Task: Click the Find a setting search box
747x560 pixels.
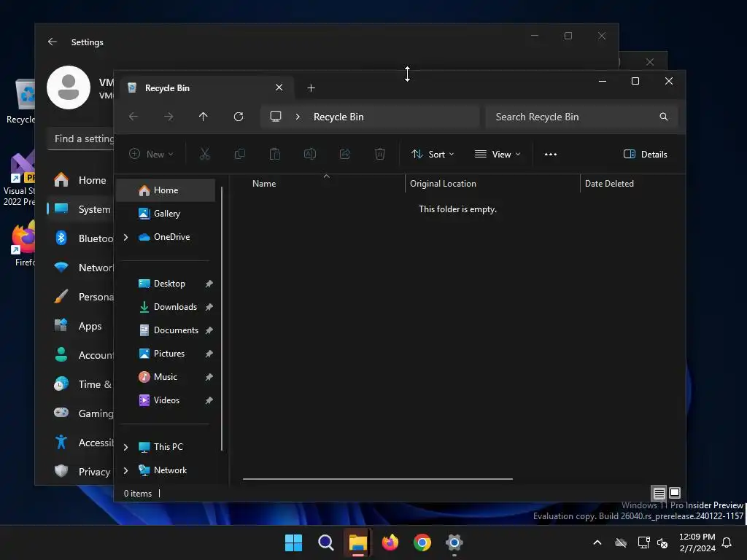Action: point(81,139)
